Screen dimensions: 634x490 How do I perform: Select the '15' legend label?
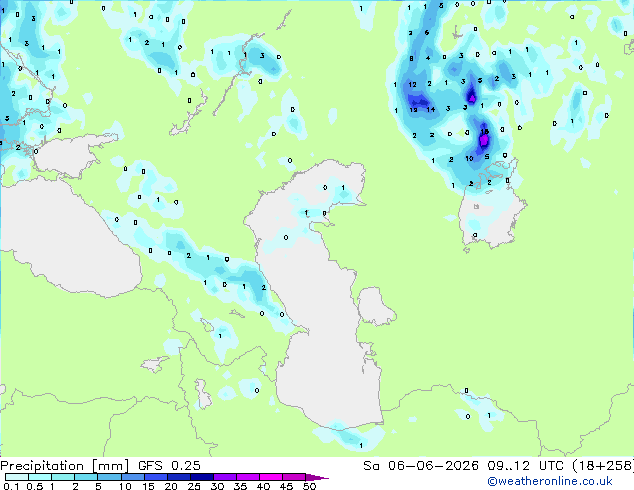click(148, 486)
